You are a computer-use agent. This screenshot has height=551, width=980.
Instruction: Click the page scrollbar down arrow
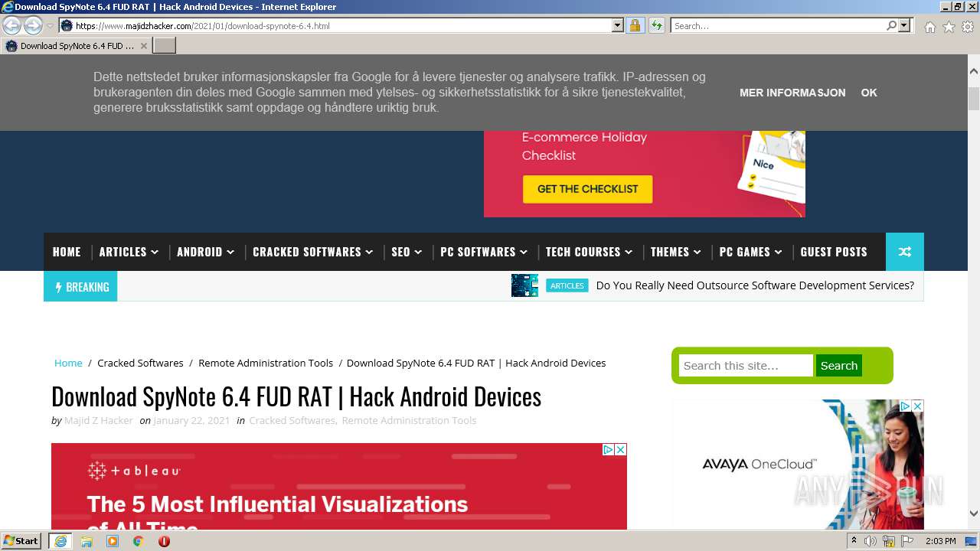coord(973,514)
